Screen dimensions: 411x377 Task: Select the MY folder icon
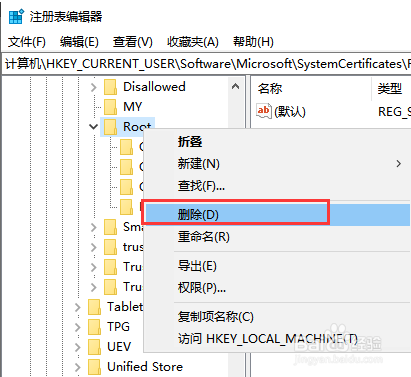(110, 107)
